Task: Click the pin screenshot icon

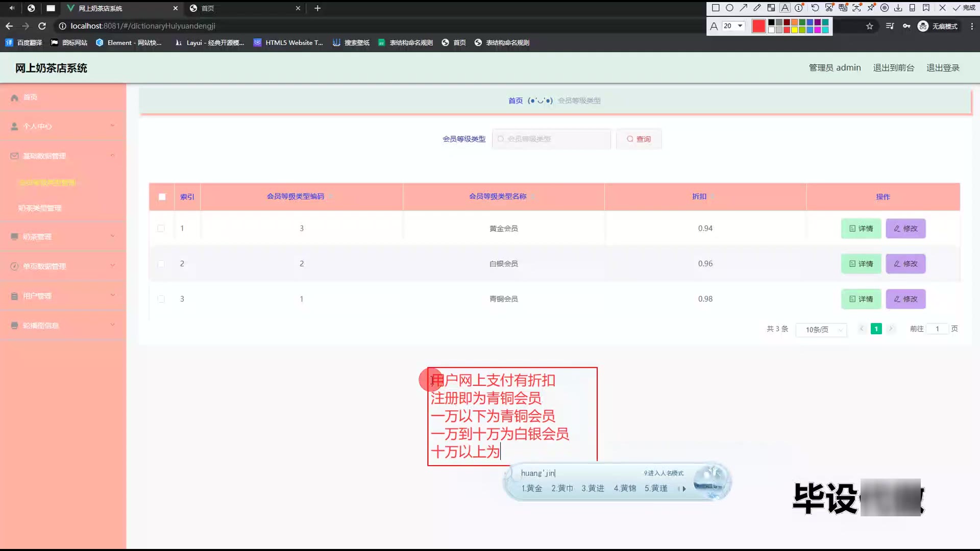Action: tap(871, 8)
